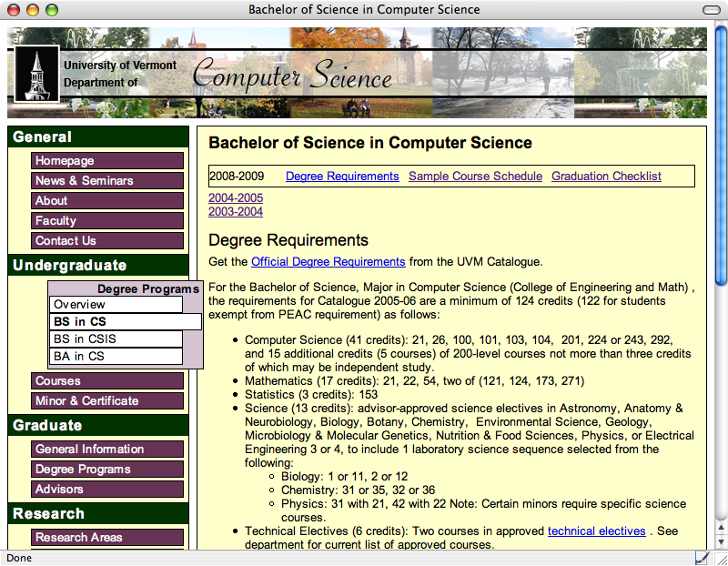
Task: Open News & Seminars in sidebar
Action: coord(107,180)
